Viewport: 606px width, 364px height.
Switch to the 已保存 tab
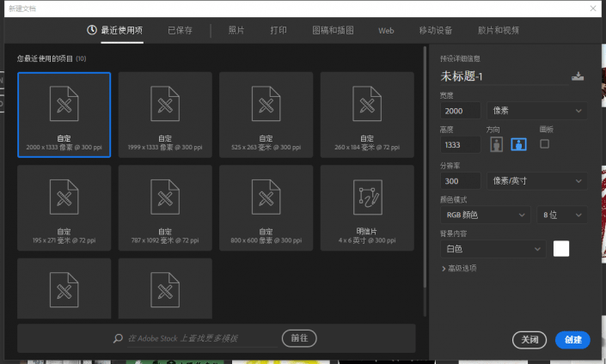pyautogui.click(x=180, y=30)
